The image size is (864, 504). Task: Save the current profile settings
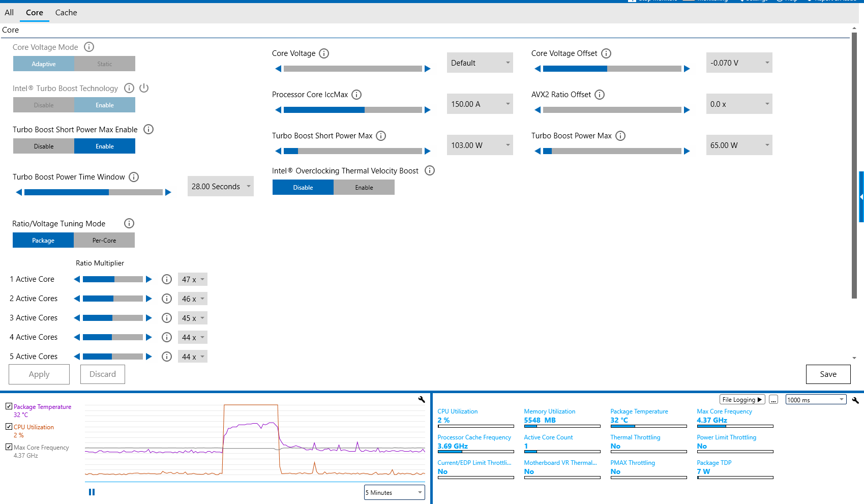pyautogui.click(x=828, y=374)
